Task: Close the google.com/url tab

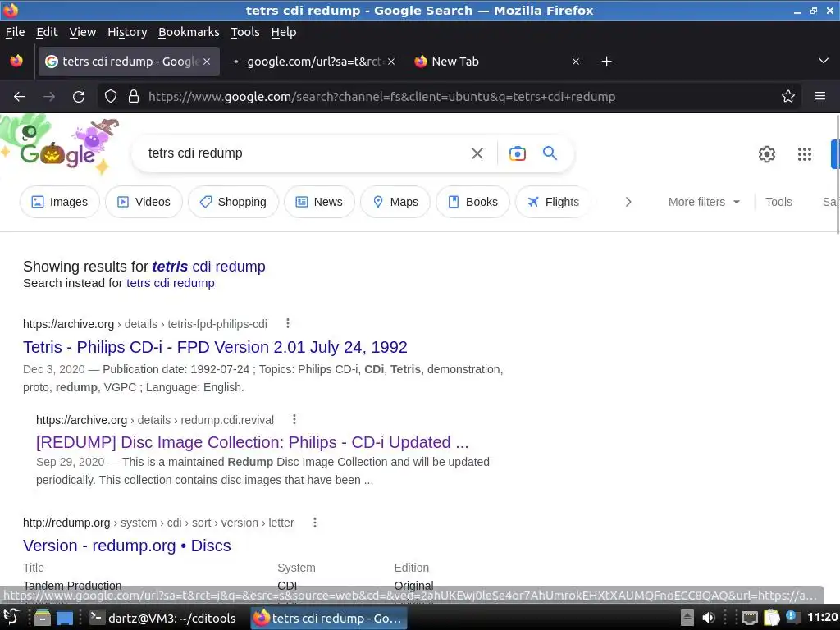Action: tap(391, 62)
